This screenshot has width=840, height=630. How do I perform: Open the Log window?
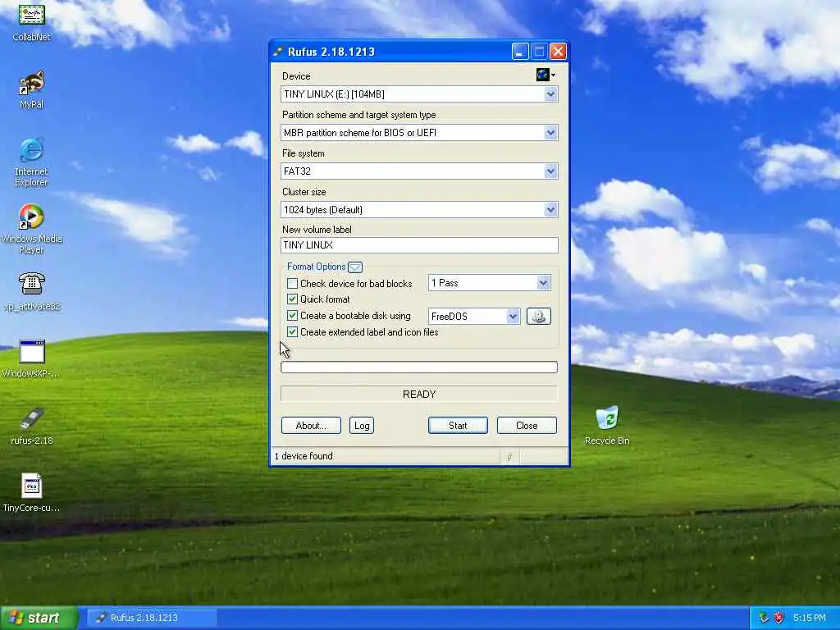362,426
